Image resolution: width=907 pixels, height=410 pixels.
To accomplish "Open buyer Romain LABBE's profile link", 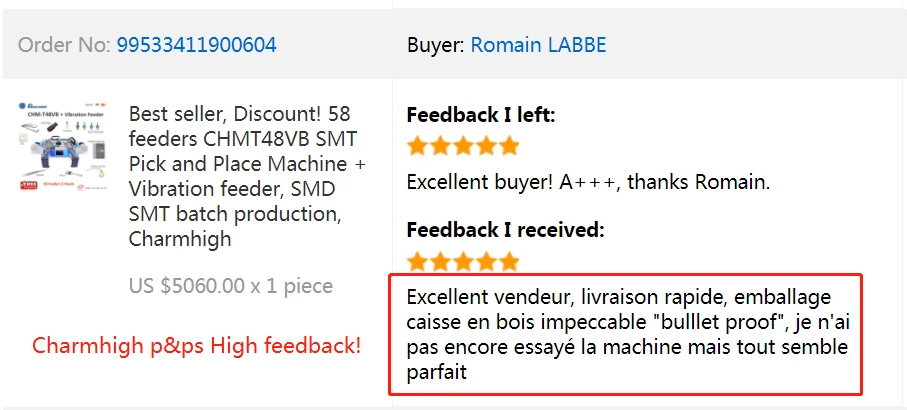I will [539, 45].
